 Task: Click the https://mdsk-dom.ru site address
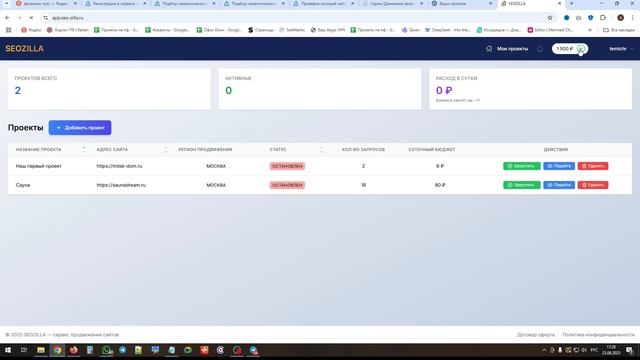click(119, 166)
